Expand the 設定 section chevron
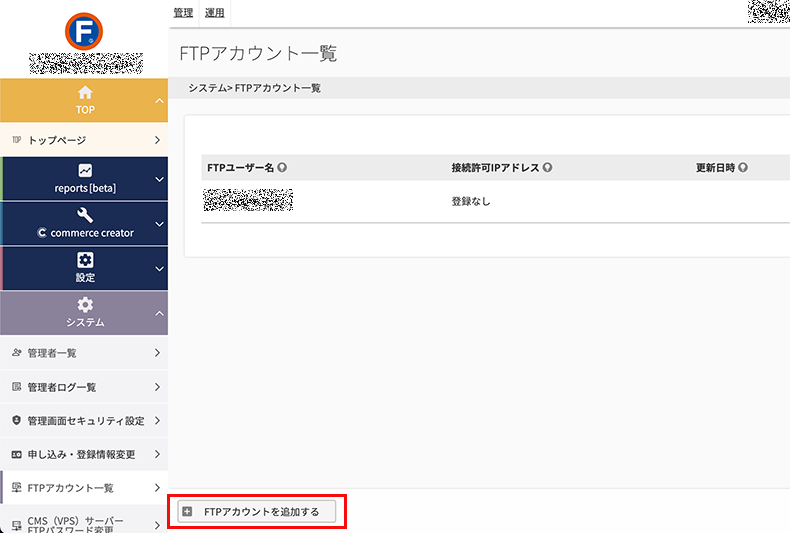This screenshot has width=790, height=533. click(x=159, y=269)
